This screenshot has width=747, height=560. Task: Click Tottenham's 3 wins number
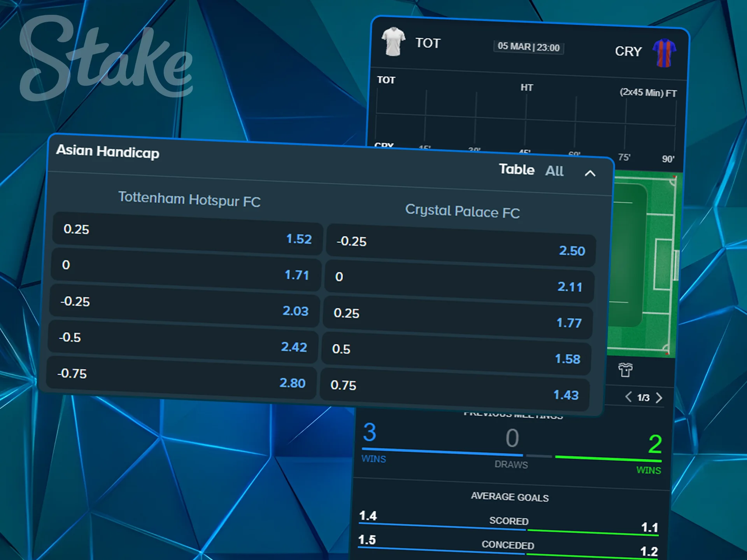(x=370, y=432)
